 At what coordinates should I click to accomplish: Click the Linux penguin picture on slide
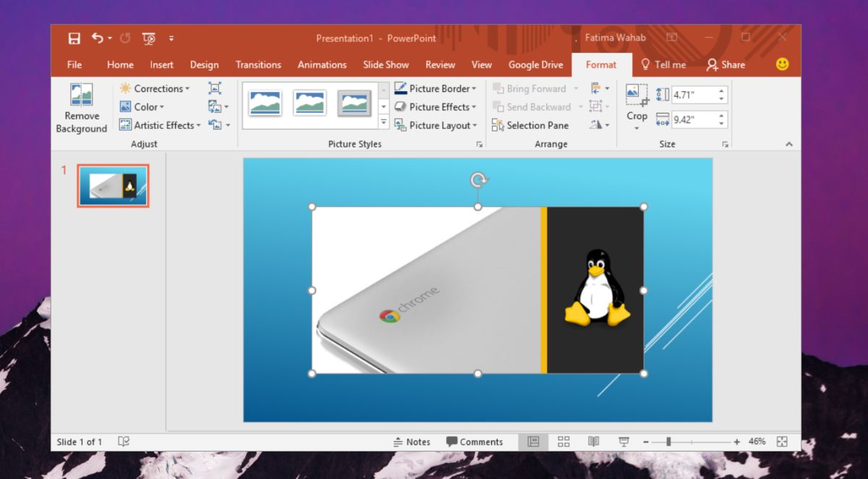597,288
